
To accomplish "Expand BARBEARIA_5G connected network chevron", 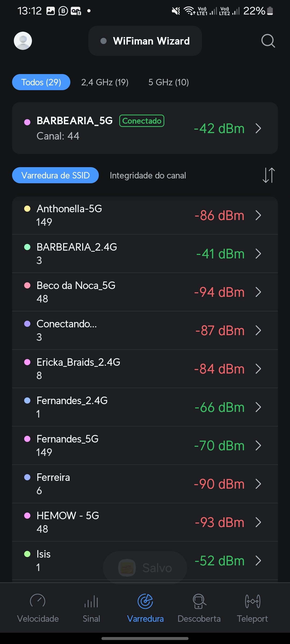I will (258, 128).
